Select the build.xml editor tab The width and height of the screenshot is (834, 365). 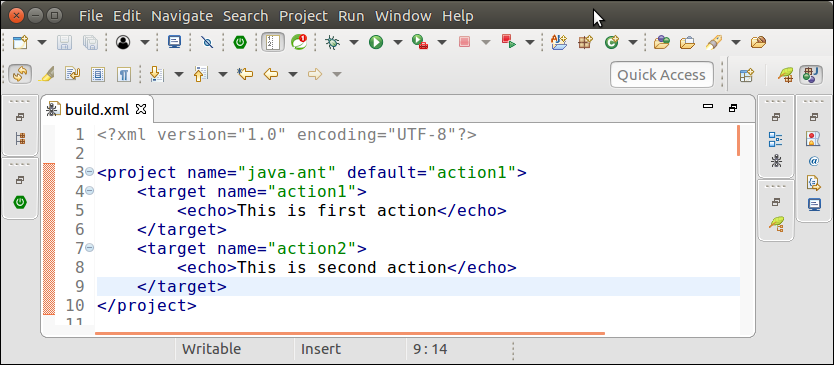click(x=96, y=110)
